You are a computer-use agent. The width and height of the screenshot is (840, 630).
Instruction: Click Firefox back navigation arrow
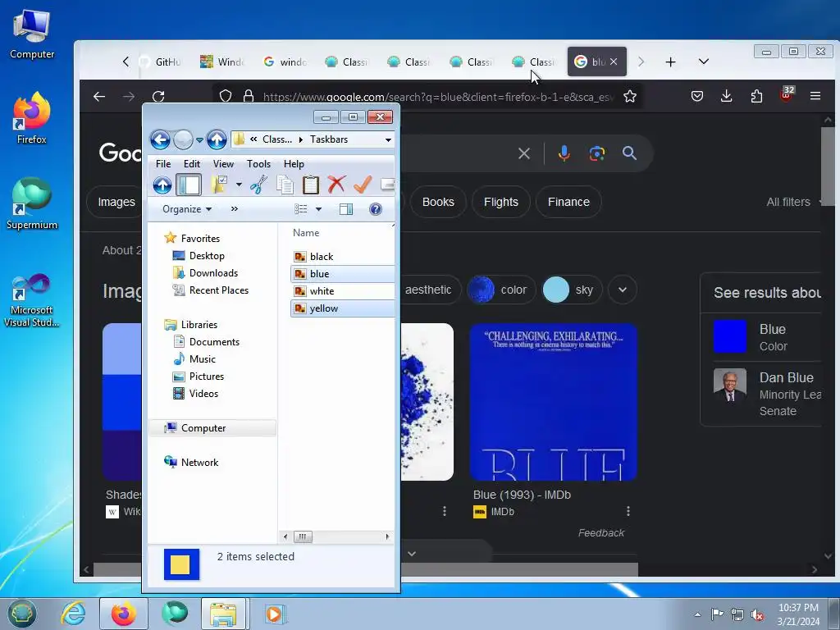coord(99,97)
